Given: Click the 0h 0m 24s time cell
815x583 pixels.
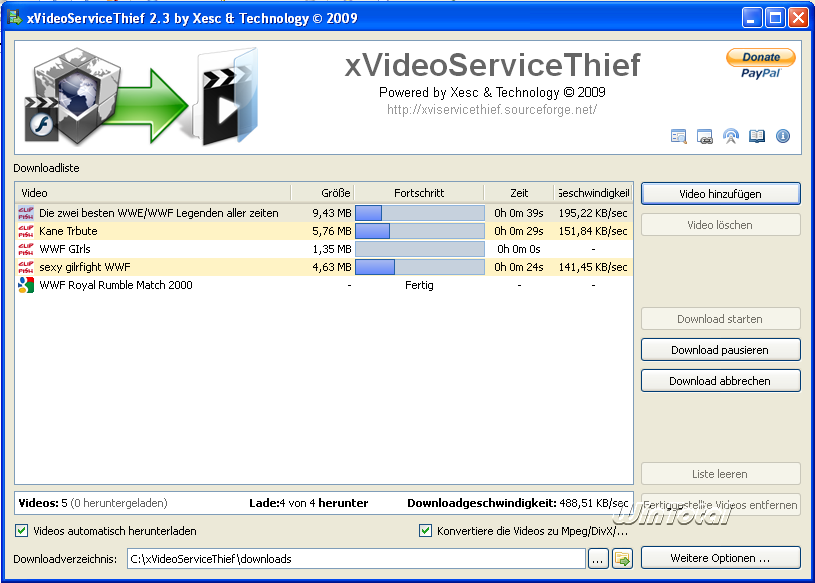Looking at the screenshot, I should tap(519, 267).
